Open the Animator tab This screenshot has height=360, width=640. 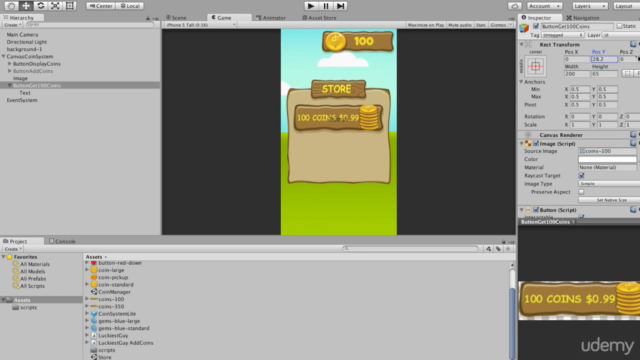271,18
